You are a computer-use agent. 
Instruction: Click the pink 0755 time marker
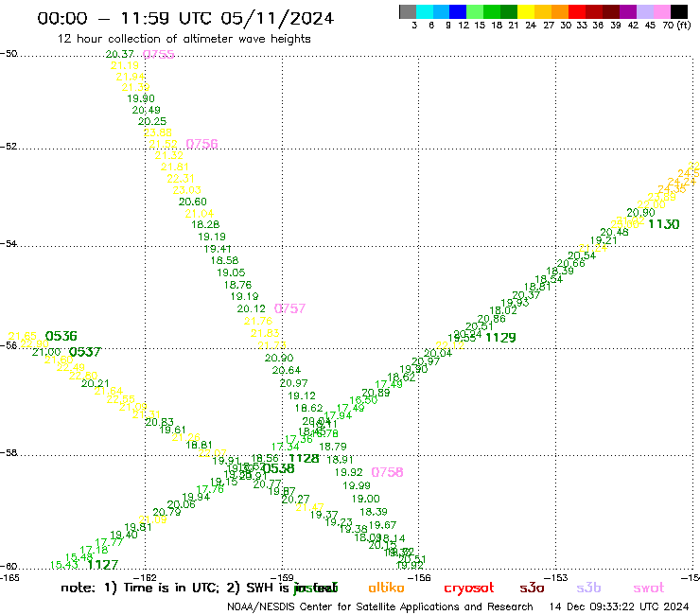159,55
